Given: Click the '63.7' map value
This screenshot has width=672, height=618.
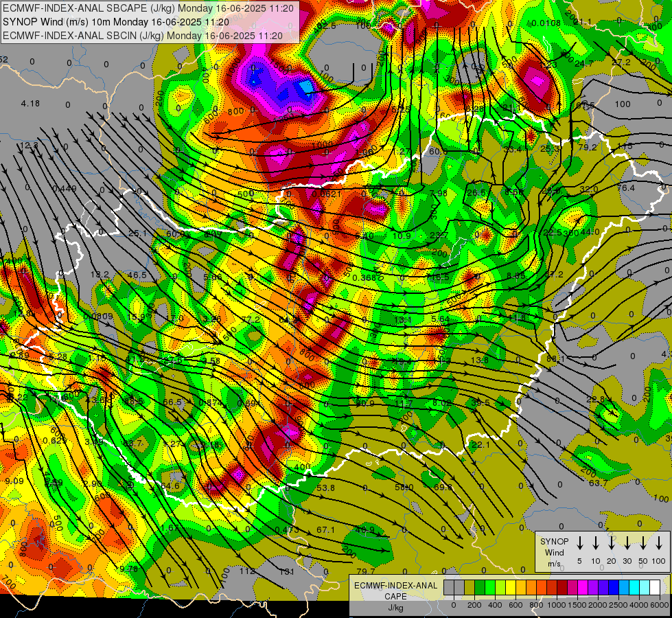Looking at the screenshot, I should pos(599,483).
